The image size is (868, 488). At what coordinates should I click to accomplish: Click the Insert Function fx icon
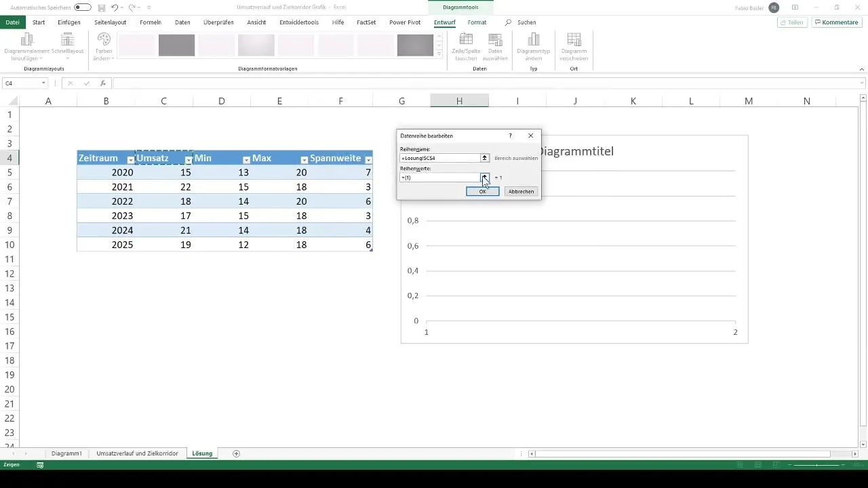pyautogui.click(x=103, y=83)
